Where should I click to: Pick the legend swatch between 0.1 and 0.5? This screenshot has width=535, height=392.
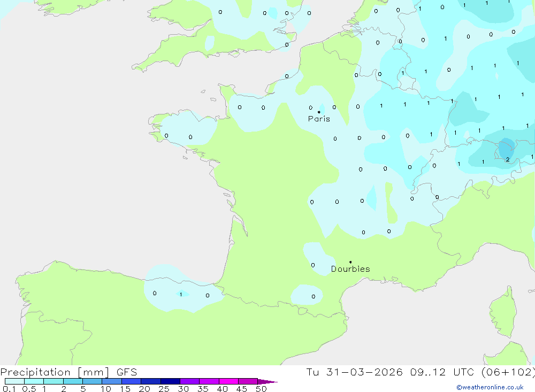(x=14, y=381)
